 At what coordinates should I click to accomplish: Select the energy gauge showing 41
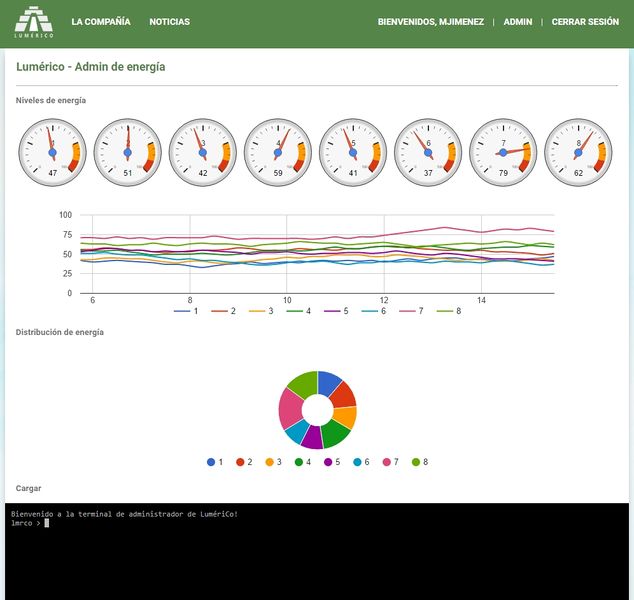pos(353,152)
